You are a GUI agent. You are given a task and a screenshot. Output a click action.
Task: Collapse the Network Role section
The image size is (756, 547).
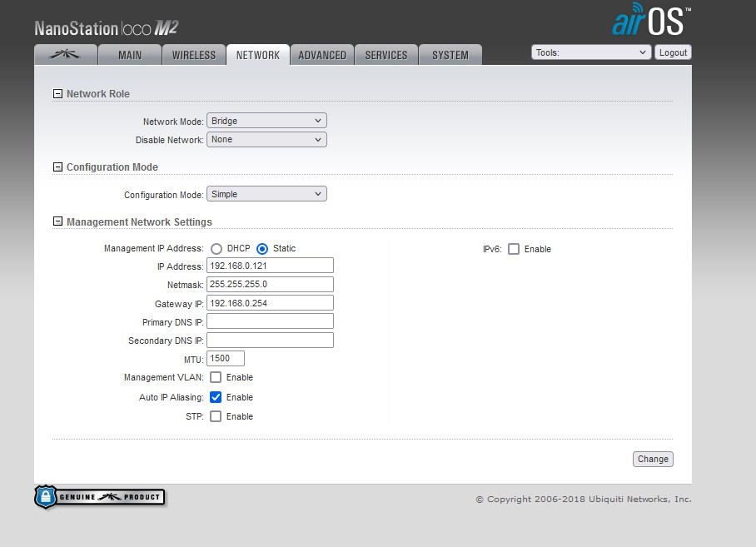coord(57,93)
